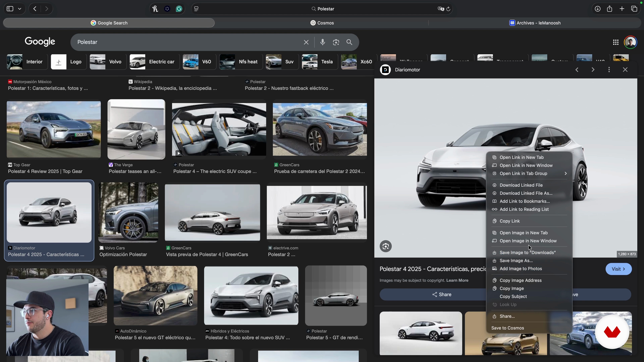
Task: Open the Google account avatar
Action: click(x=631, y=42)
